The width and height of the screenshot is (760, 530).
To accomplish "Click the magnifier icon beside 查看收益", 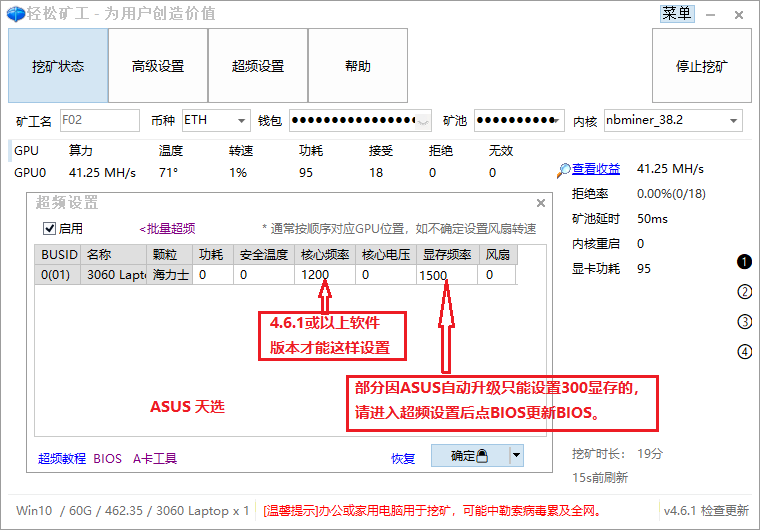I will point(564,169).
